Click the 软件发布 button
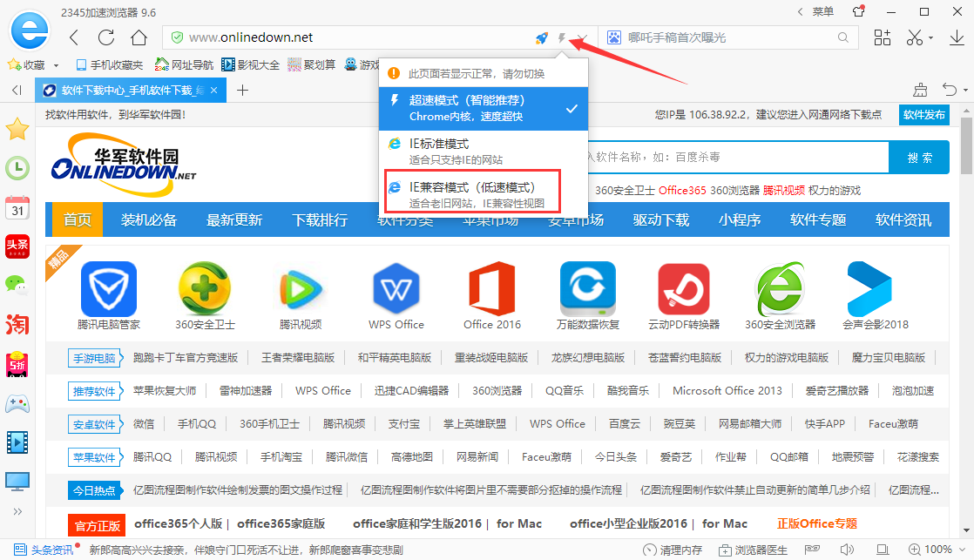The width and height of the screenshot is (974, 560). tap(924, 115)
